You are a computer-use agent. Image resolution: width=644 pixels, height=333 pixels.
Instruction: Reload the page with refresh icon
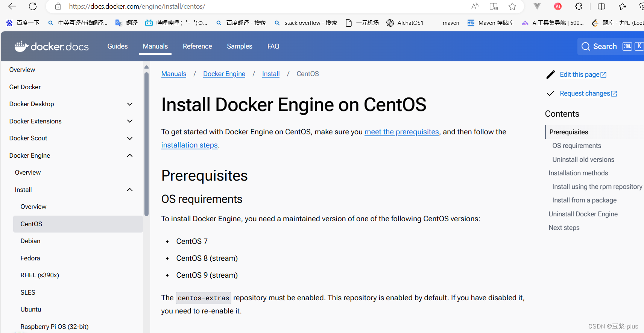[33, 6]
